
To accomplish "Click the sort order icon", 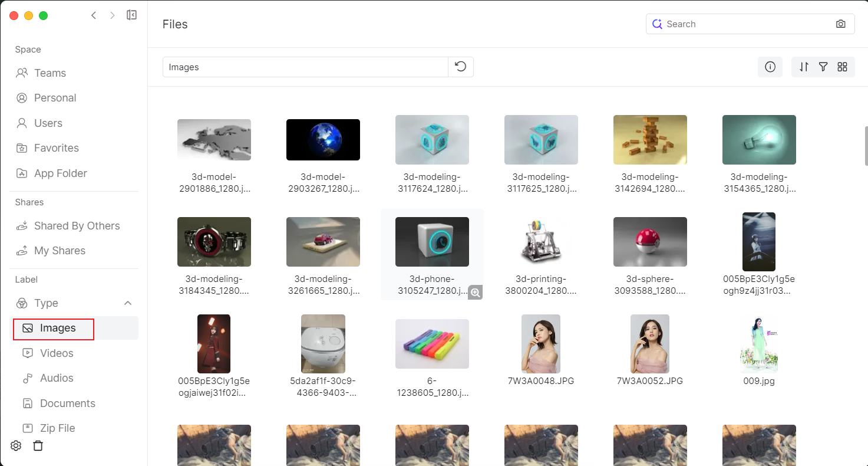I will click(804, 67).
